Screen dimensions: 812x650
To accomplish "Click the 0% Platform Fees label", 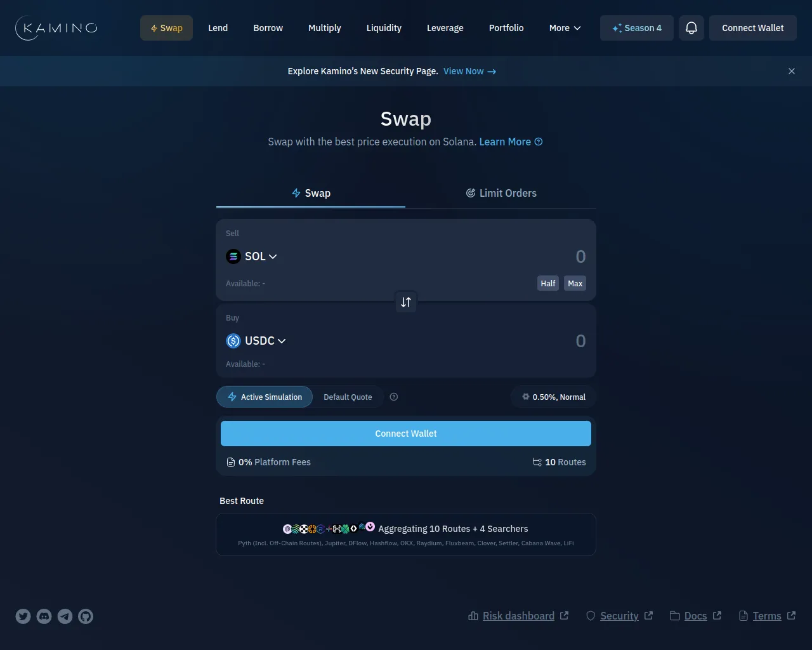I will coord(269,462).
